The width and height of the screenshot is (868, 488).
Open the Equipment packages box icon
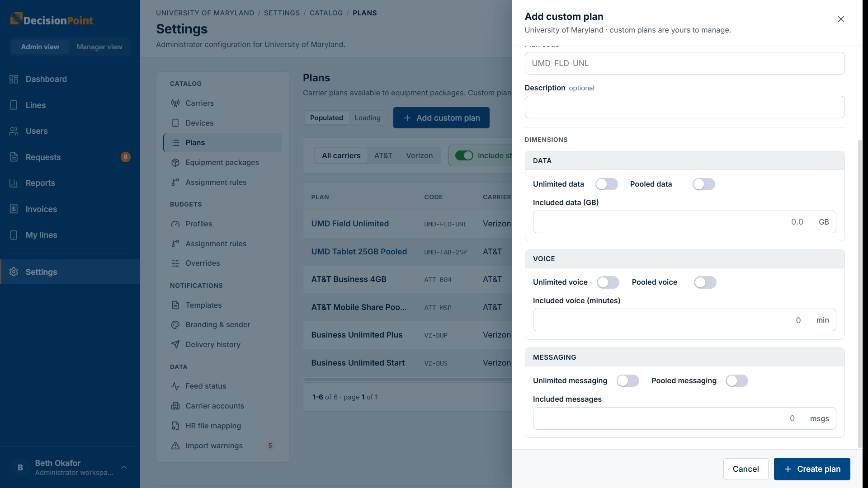pyautogui.click(x=175, y=163)
